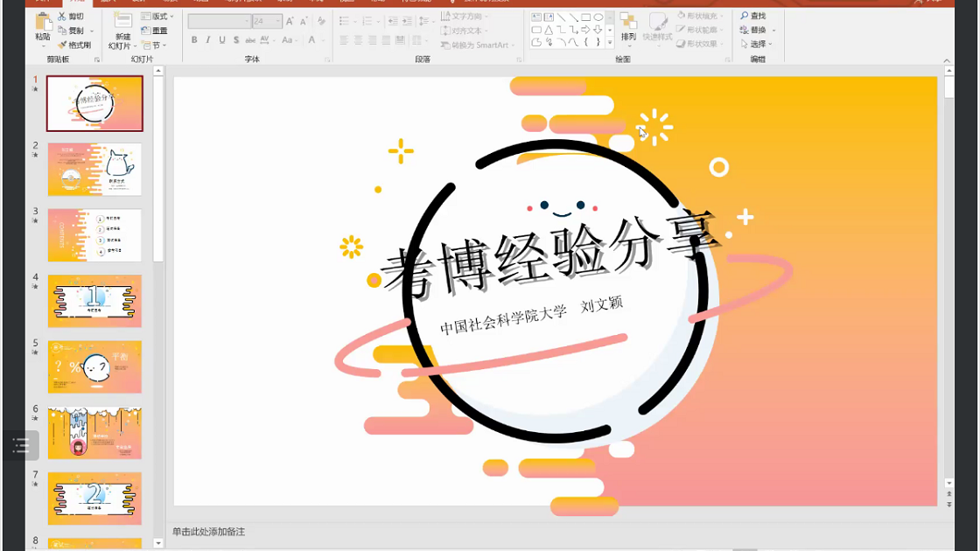The height and width of the screenshot is (551, 980).
Task: Select the right arrow shape
Action: (x=585, y=30)
